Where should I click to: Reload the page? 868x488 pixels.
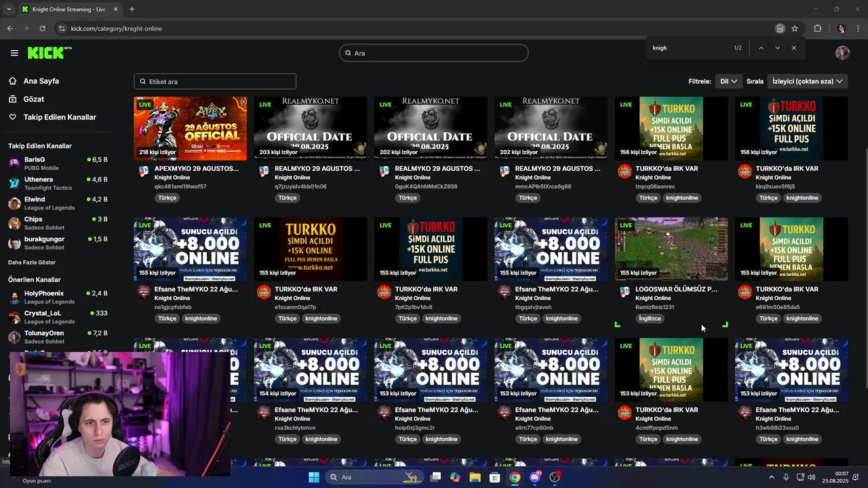[42, 28]
